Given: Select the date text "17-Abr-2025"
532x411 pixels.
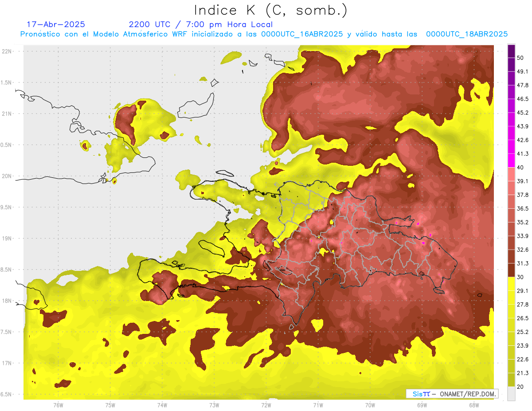Looking at the screenshot, I should pyautogui.click(x=56, y=24).
